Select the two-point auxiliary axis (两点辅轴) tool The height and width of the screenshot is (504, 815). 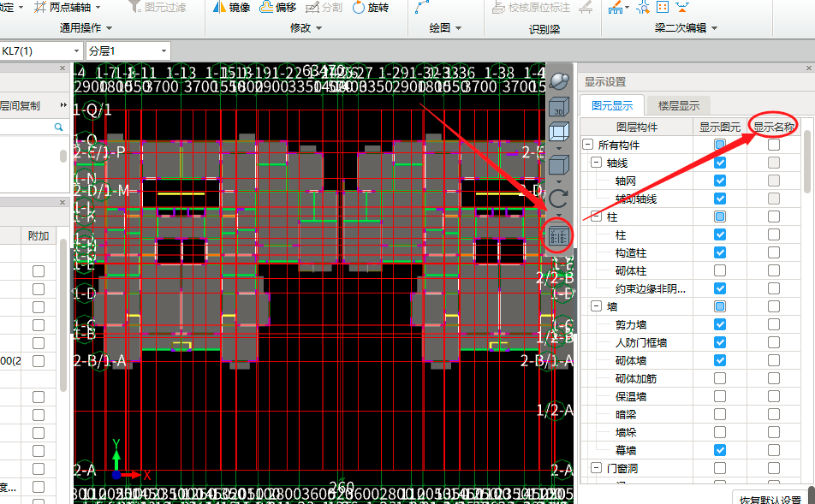62,8
